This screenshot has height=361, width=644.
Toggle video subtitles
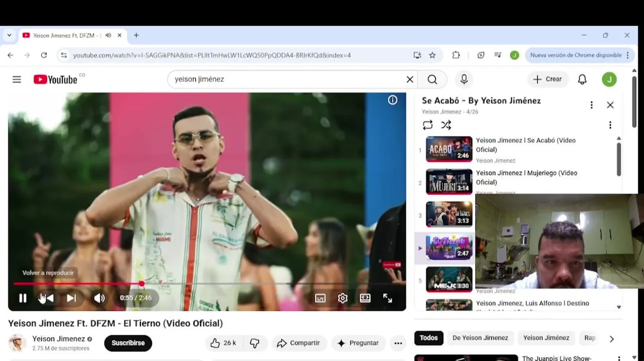(320, 298)
